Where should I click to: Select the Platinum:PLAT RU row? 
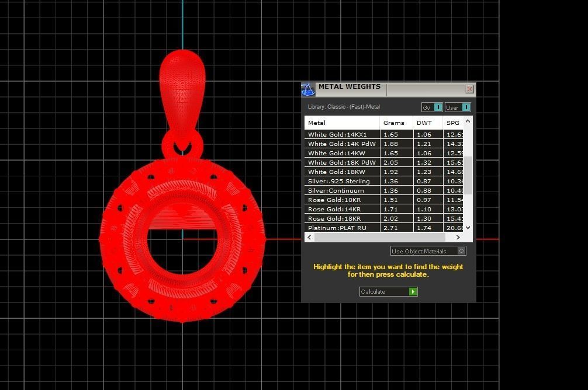pyautogui.click(x=384, y=228)
